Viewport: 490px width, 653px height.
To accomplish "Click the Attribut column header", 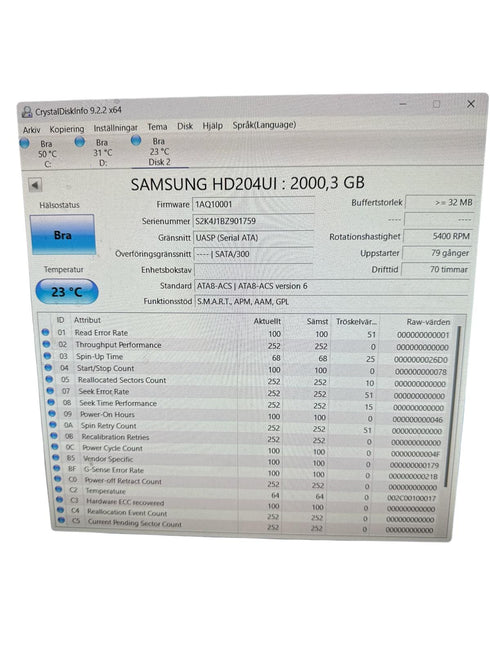I will click(x=87, y=320).
